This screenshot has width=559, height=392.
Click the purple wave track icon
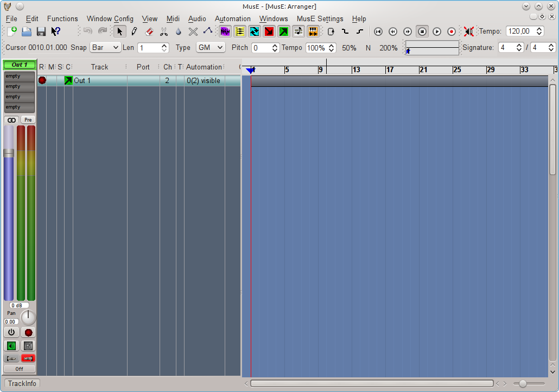pos(225,31)
